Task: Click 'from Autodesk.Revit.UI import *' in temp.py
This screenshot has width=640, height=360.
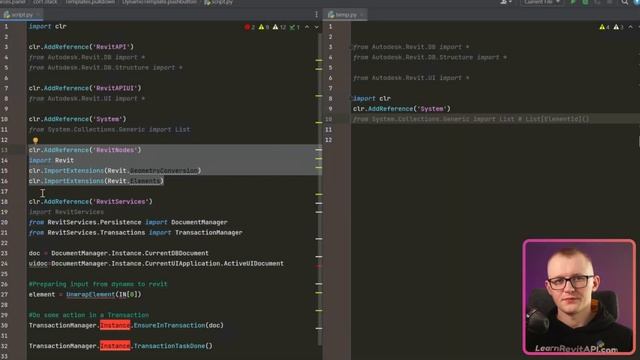Action: point(411,78)
